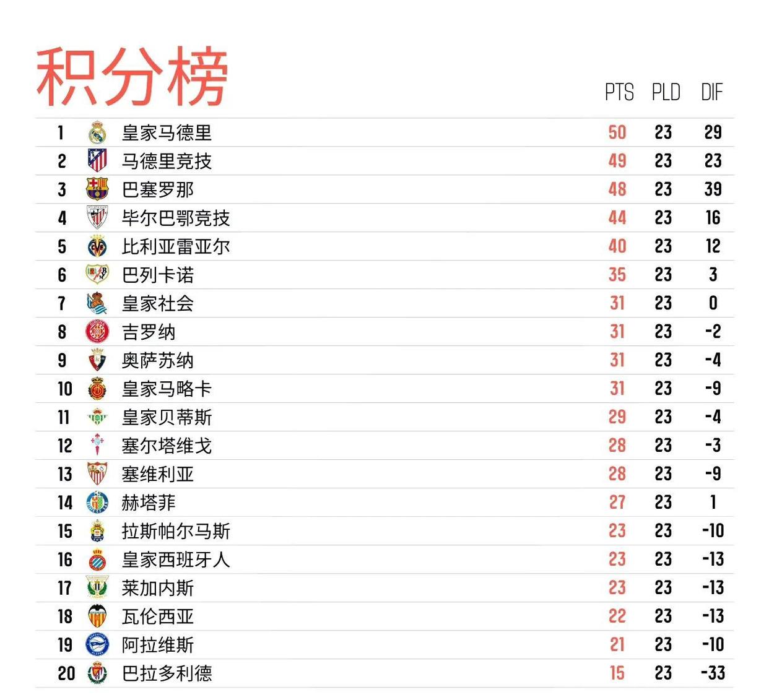Screen dimensions: 769x700
Task: Click the DIF column header
Action: pyautogui.click(x=712, y=93)
